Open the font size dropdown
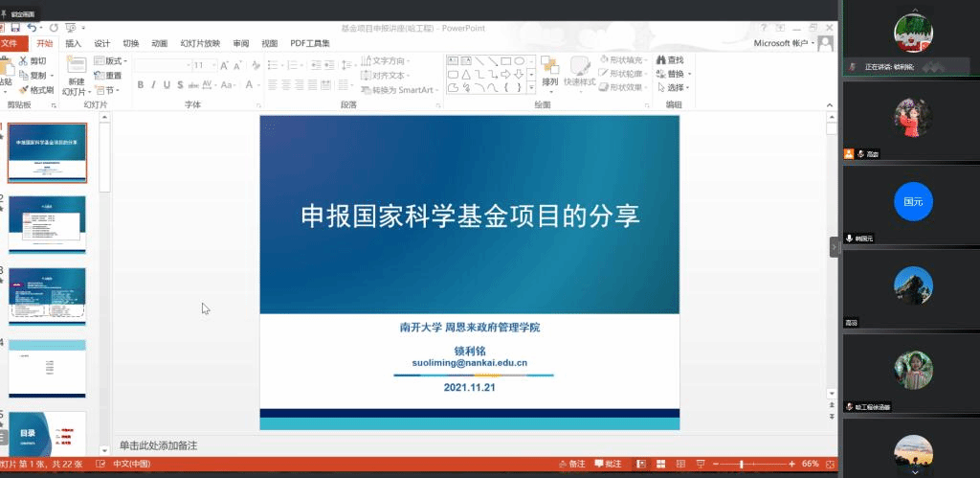Screen dimensions: 980x478 (212, 65)
